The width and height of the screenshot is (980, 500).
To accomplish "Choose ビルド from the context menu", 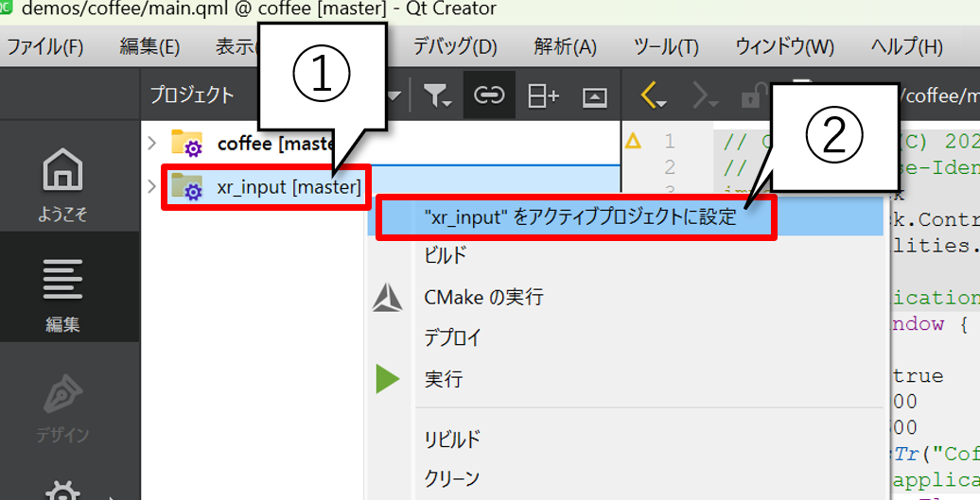I will 446,255.
